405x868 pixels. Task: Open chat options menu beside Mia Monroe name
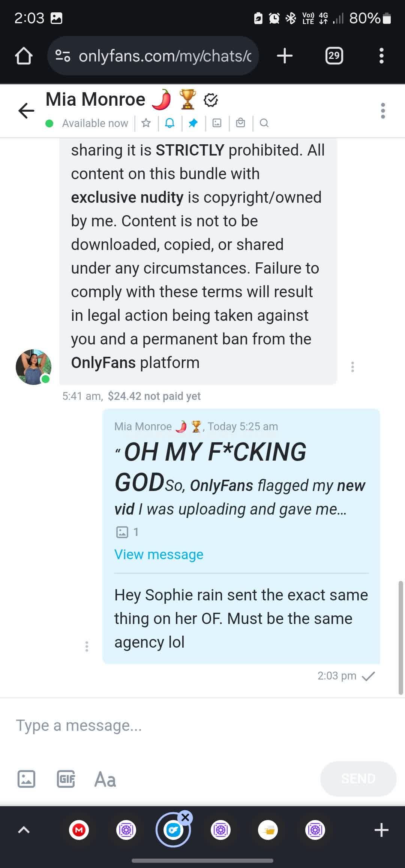click(x=382, y=111)
